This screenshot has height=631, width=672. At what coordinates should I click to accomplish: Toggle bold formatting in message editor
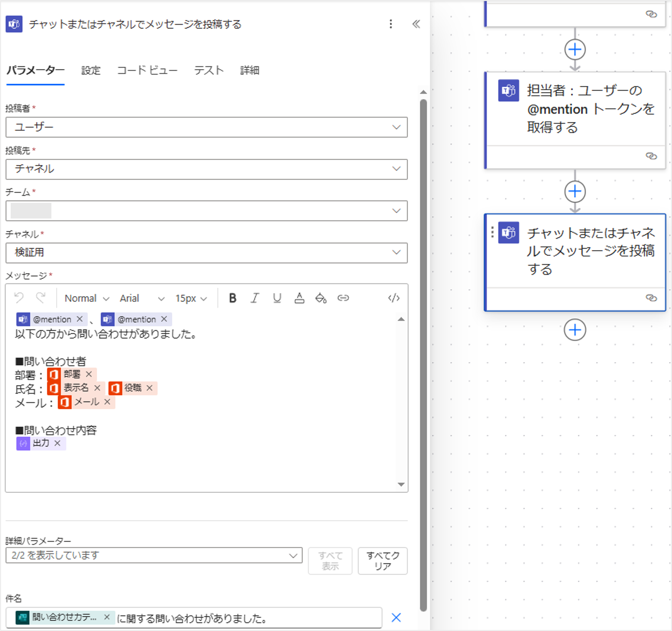click(x=232, y=298)
